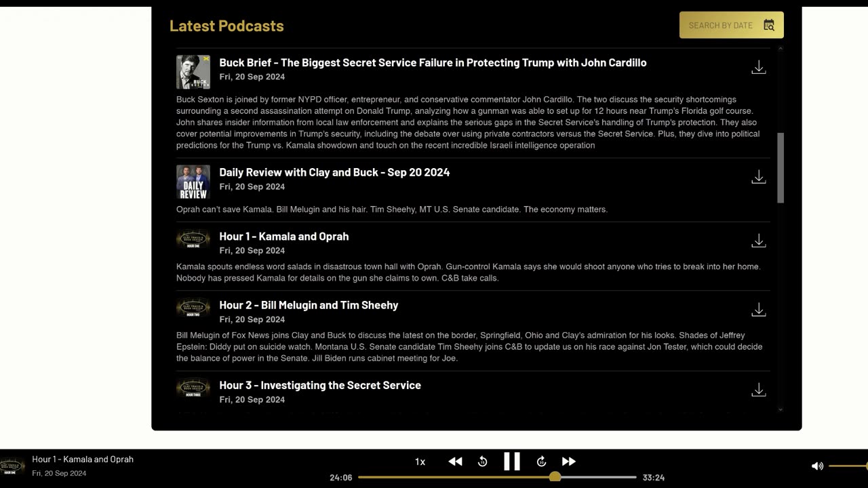
Task: Rewind a few seconds with circular back arrow
Action: click(483, 462)
